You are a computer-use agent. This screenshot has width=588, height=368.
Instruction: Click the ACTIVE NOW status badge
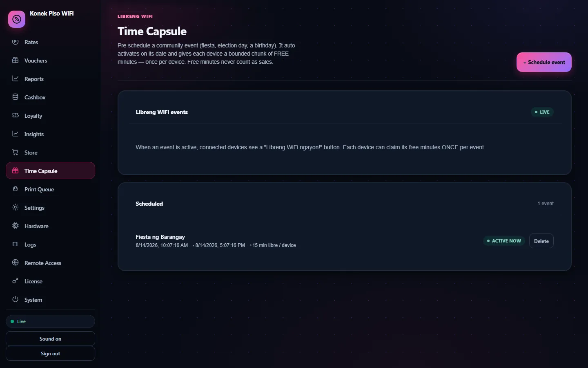click(504, 241)
